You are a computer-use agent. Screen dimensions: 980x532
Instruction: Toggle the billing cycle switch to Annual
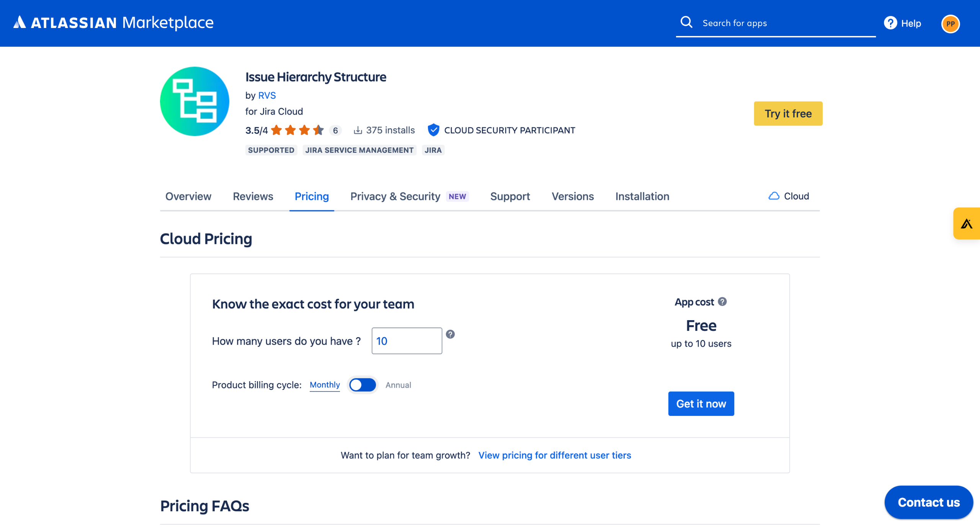click(x=363, y=385)
